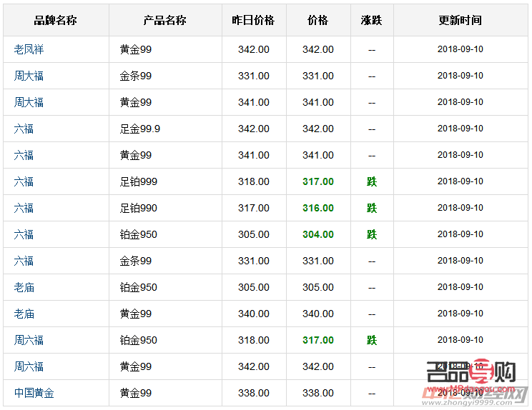Click green 317.00 price in 足铂999 row

(318, 181)
